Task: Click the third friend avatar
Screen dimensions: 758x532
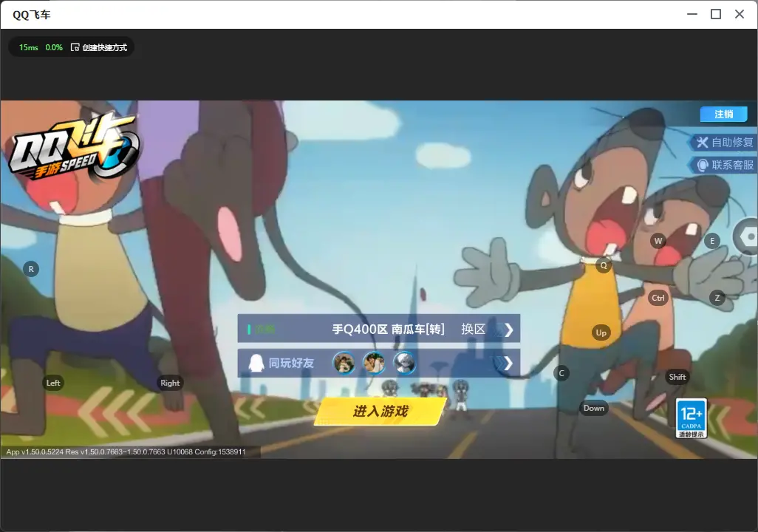Action: click(x=405, y=363)
